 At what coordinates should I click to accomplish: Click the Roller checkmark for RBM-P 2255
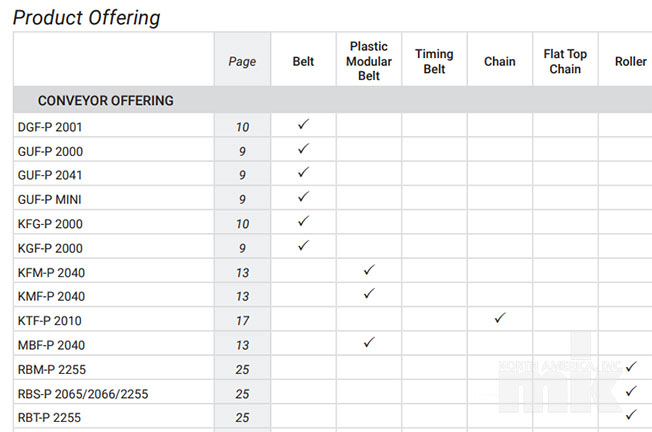[631, 366]
